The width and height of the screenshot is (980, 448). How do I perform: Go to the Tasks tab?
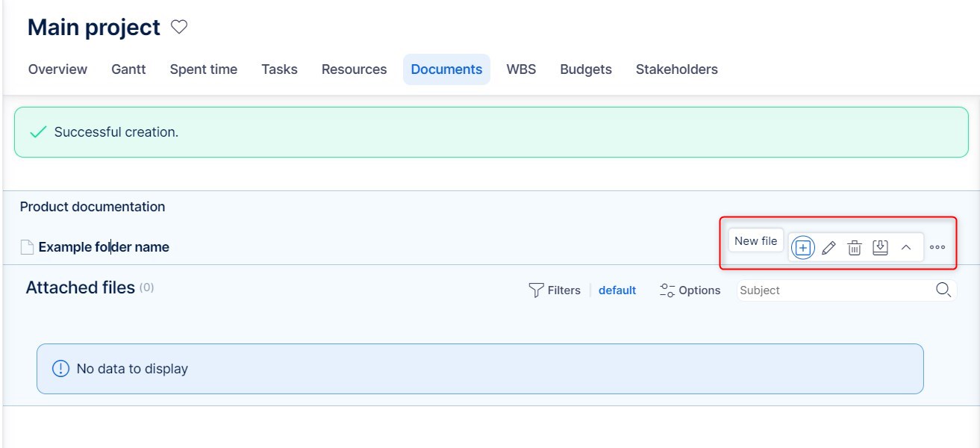pos(279,69)
